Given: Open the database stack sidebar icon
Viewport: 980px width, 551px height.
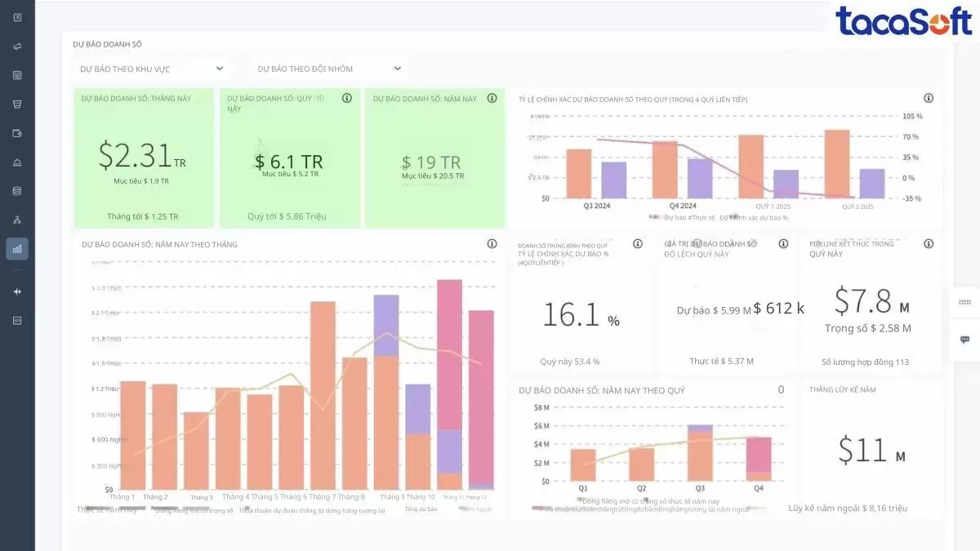Looking at the screenshot, I should click(x=17, y=191).
